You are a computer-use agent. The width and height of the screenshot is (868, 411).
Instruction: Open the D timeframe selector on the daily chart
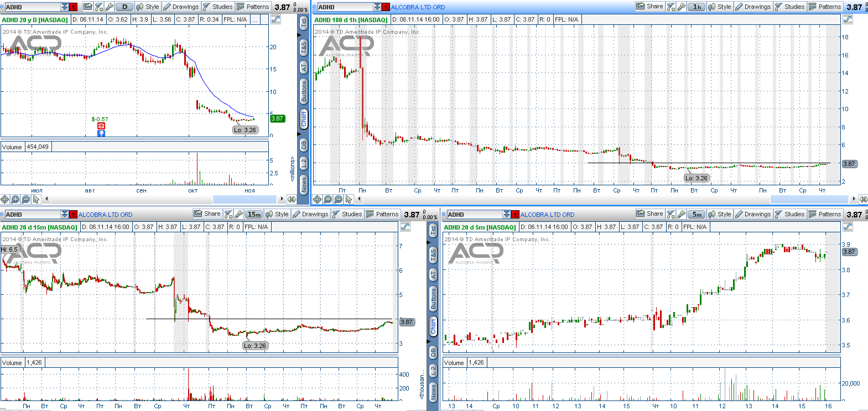click(x=125, y=7)
